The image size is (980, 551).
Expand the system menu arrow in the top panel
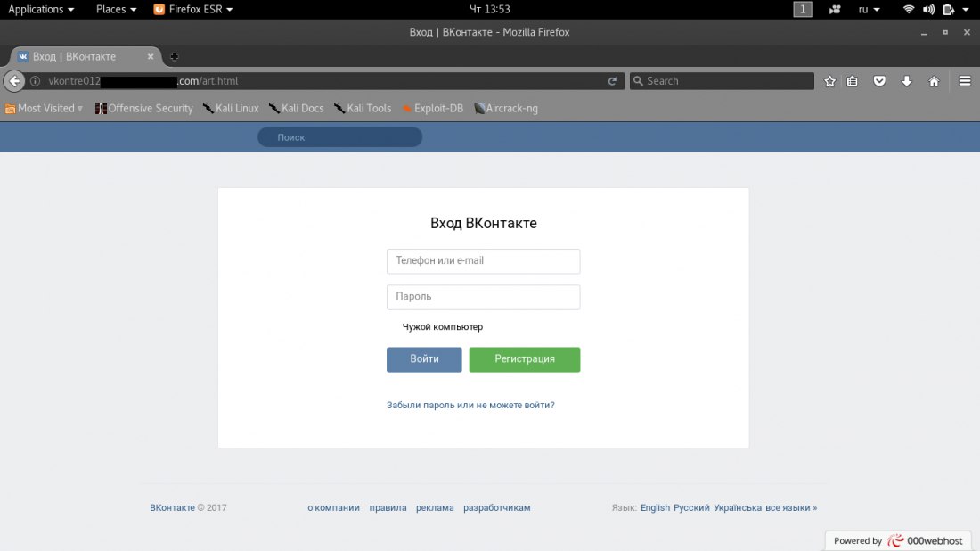(x=966, y=10)
